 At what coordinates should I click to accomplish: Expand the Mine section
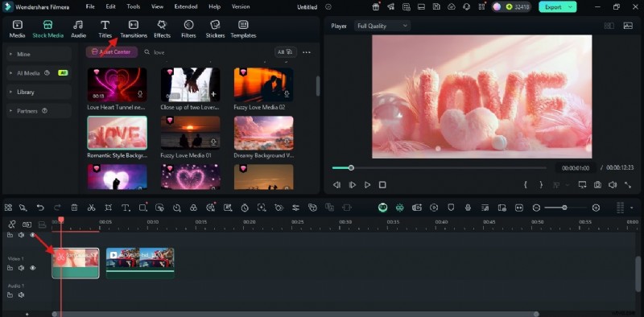point(39,54)
